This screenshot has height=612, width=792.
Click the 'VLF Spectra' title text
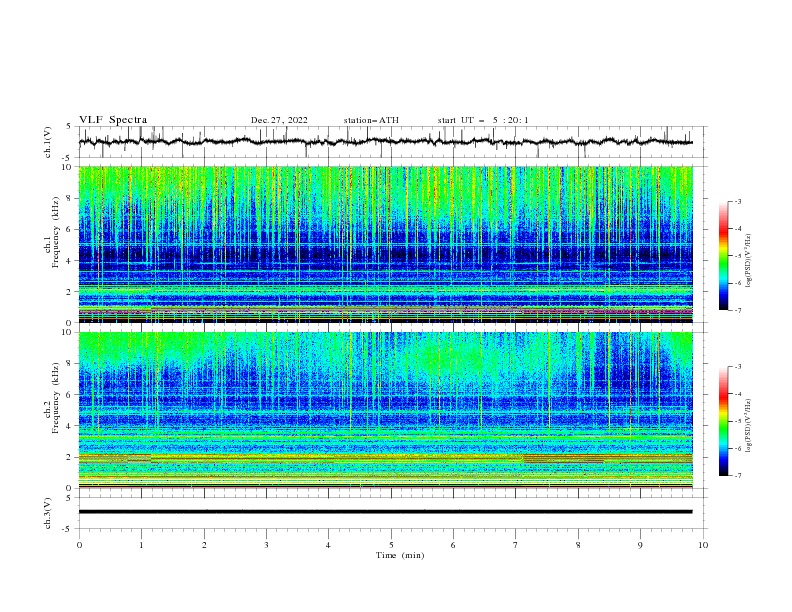[113, 120]
